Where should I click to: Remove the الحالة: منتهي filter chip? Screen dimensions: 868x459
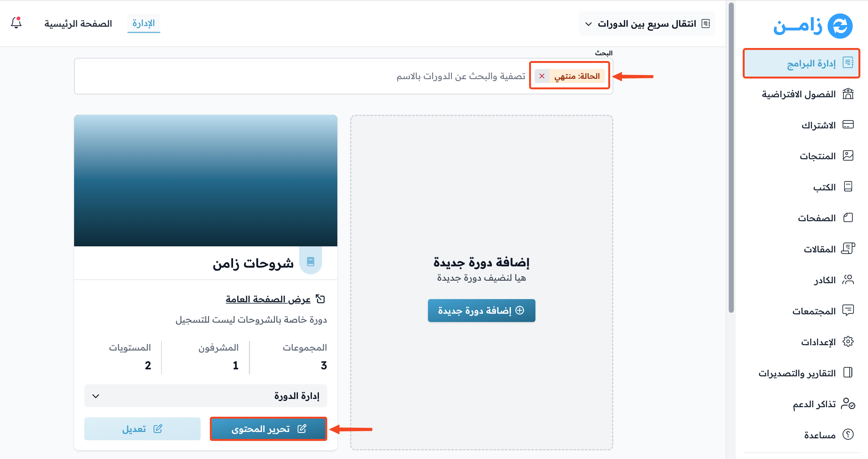tap(542, 76)
